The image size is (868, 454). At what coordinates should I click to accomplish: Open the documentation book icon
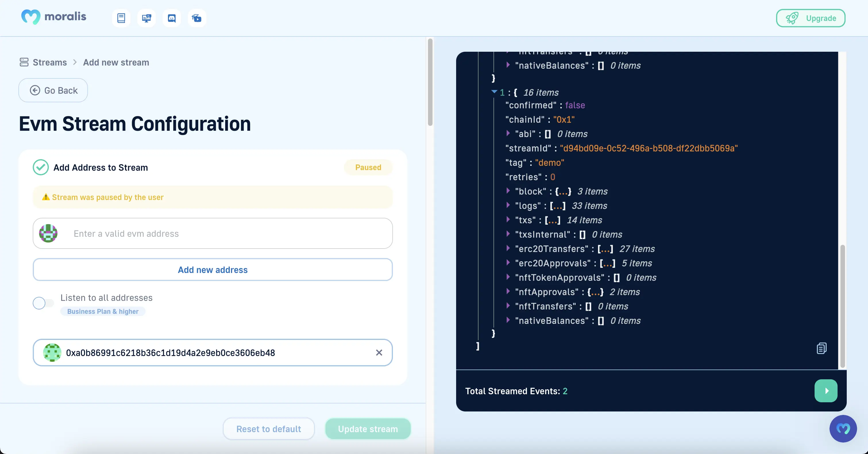[121, 18]
